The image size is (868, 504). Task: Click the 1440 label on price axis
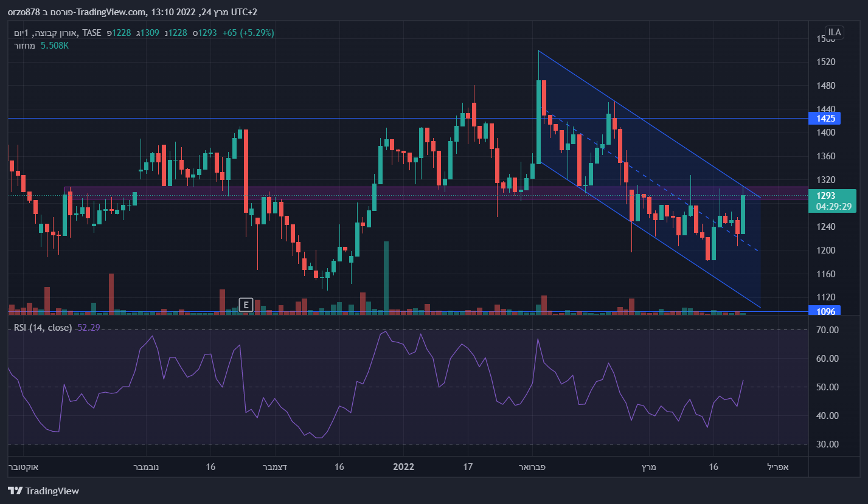(825, 109)
